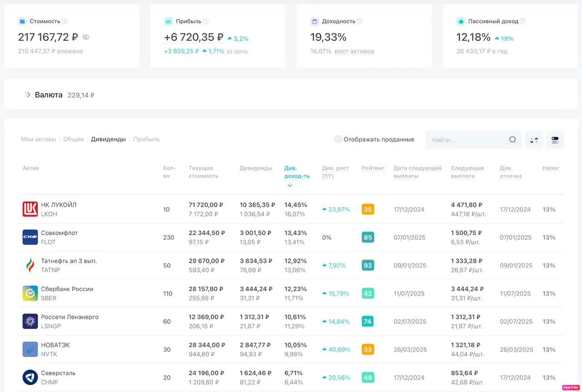
Task: Click the teal rating badge 92
Action: 368,266
